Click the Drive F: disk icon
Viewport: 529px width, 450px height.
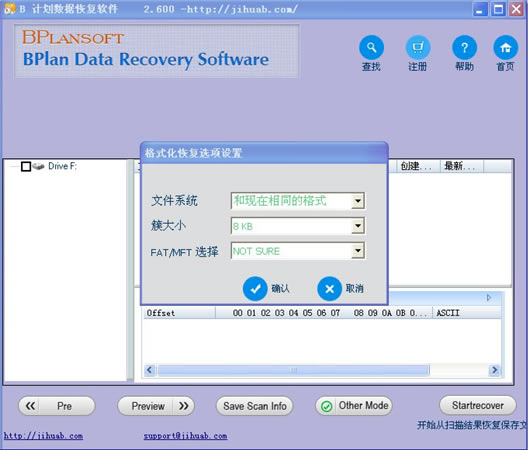point(39,166)
